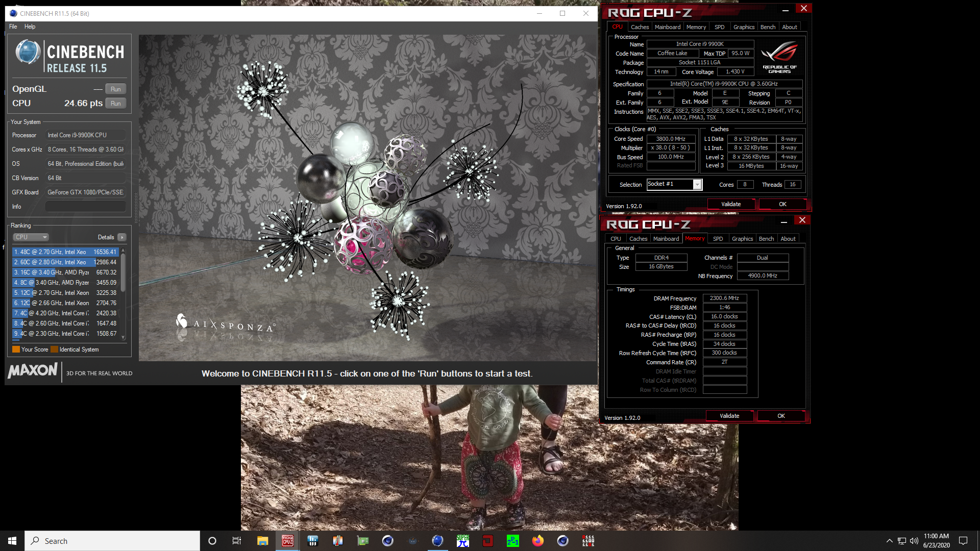Open About tab in CPU-Z memory window
The height and width of the screenshot is (551, 980).
click(788, 239)
